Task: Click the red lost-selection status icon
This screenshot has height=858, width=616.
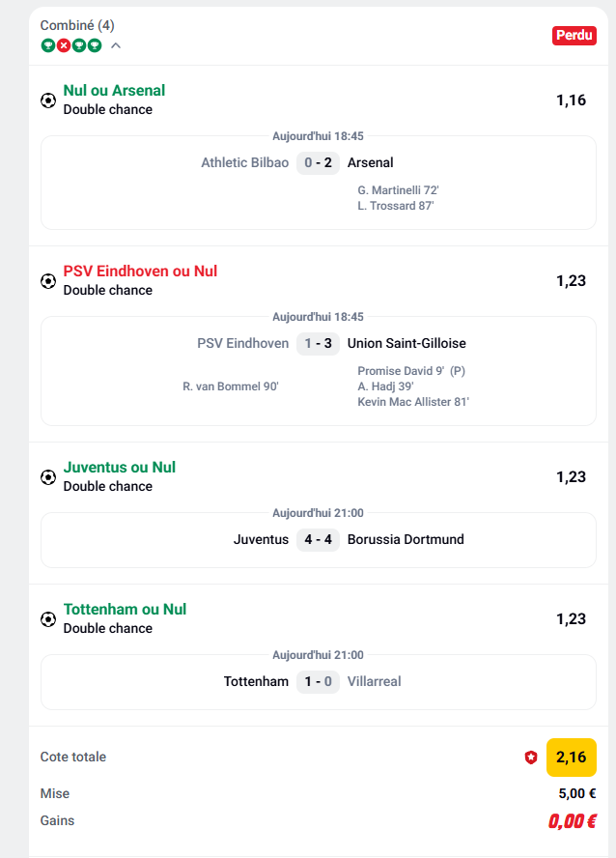Action: tap(64, 45)
